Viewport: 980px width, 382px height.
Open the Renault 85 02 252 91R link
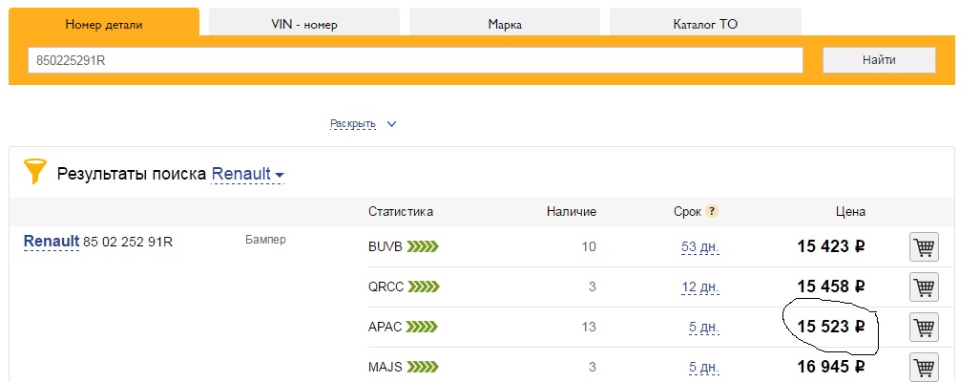51,241
